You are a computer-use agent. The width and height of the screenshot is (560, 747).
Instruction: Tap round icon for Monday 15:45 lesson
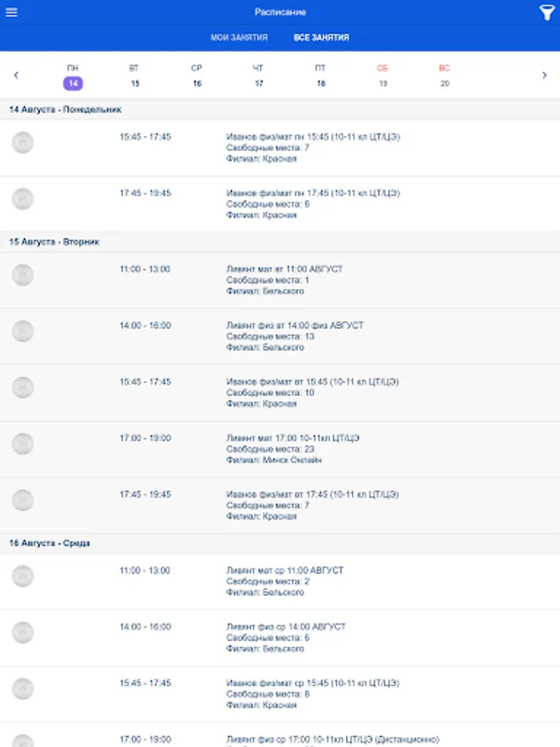pos(23,143)
